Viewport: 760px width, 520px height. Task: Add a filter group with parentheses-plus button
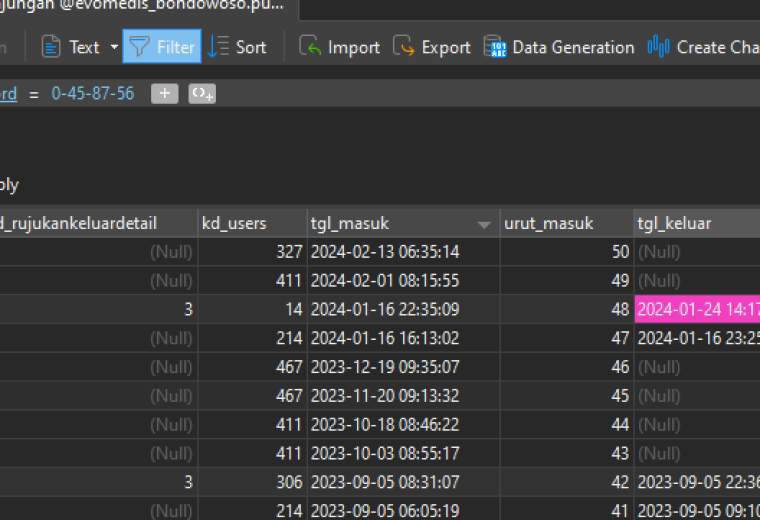point(202,94)
